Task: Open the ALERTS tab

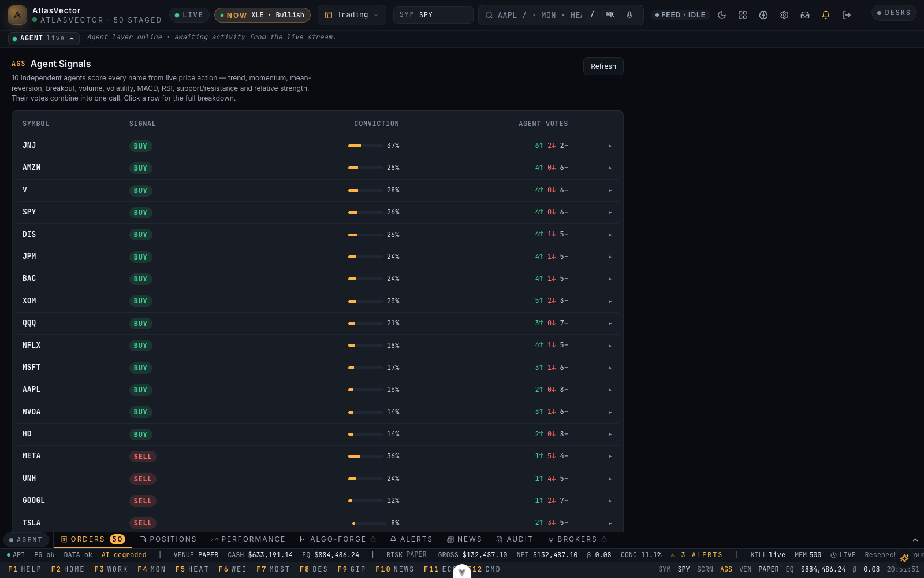Action: pyautogui.click(x=411, y=539)
